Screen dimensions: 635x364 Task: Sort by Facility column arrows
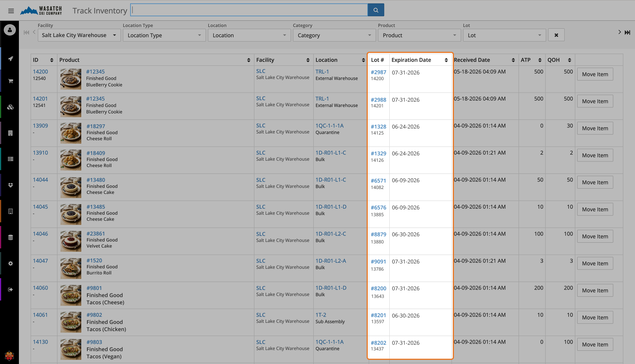click(308, 60)
